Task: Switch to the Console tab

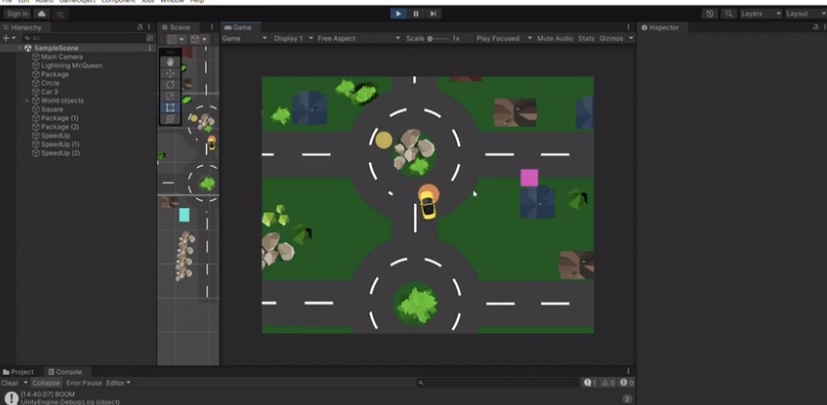Action: 64,372
